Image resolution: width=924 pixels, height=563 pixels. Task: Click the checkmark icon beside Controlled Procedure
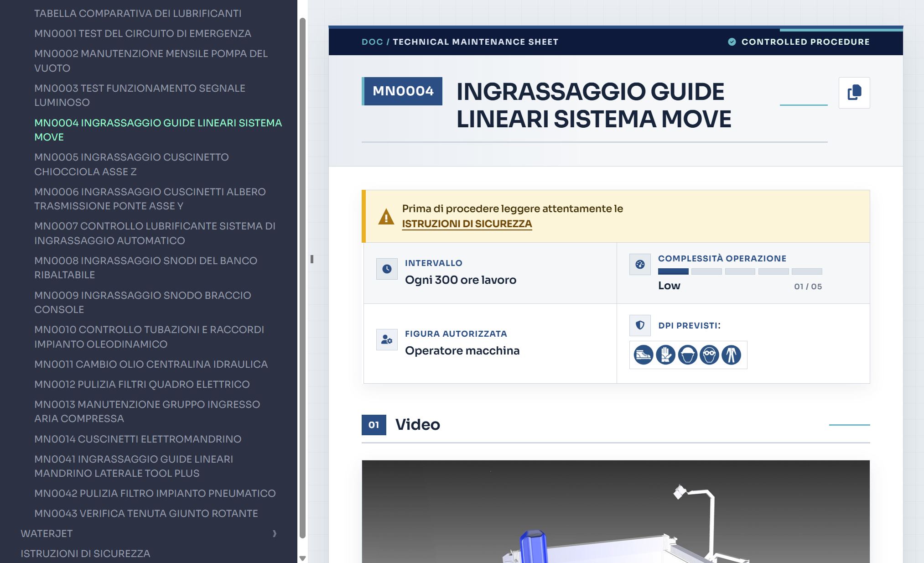732,42
